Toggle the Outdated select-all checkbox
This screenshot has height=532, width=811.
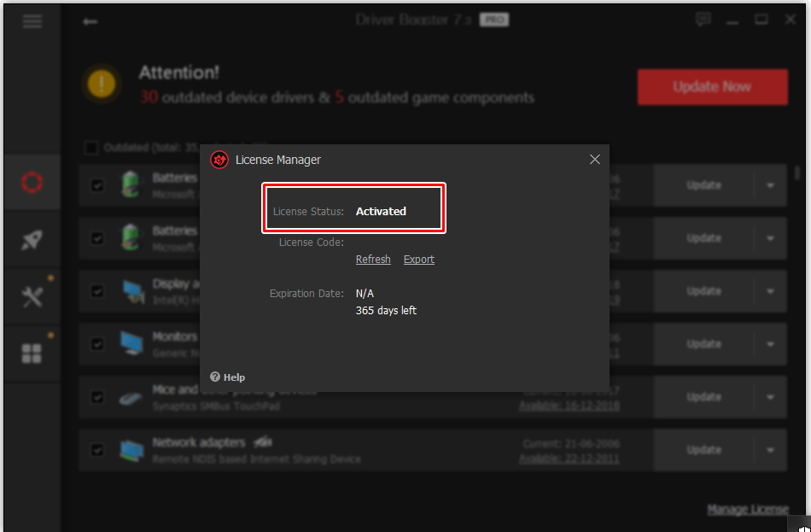point(91,148)
